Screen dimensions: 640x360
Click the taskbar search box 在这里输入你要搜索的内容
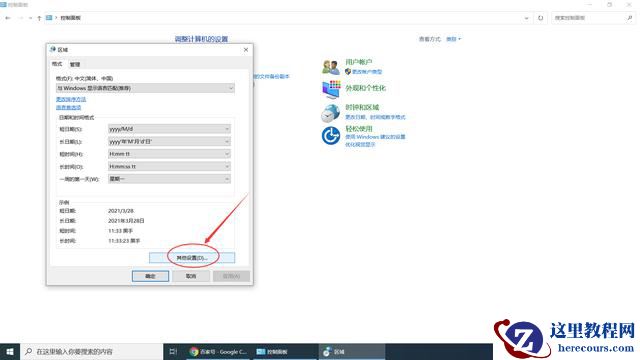[91, 351]
